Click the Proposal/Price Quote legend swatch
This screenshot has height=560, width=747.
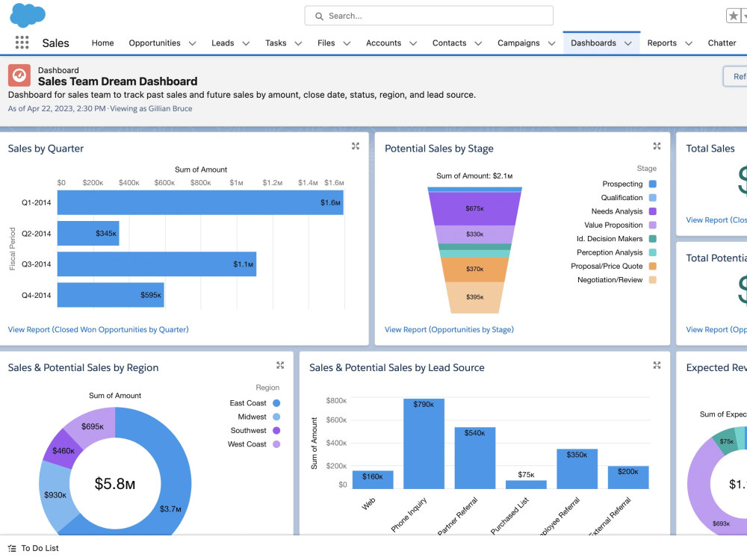pyautogui.click(x=653, y=267)
